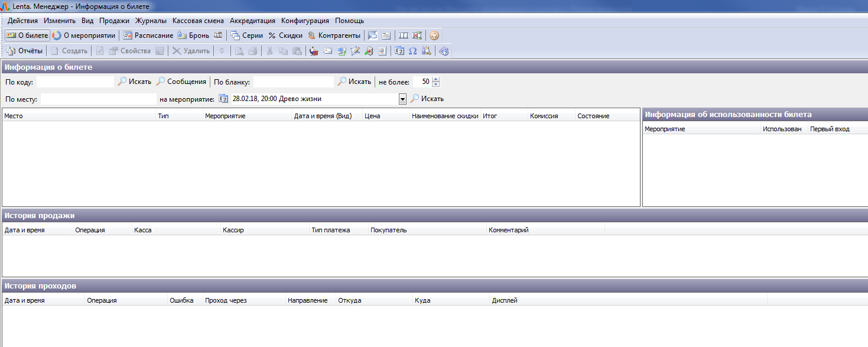868x347 pixels.
Task: Expand the на мероприятие event dropdown arrow
Action: click(x=402, y=99)
